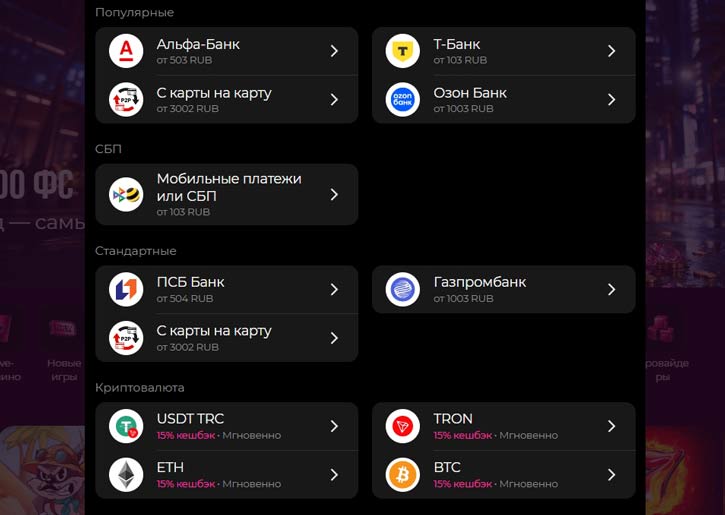Viewport: 725px width, 515px height.
Task: Select Мобильные платежи или СБП option
Action: pyautogui.click(x=227, y=195)
